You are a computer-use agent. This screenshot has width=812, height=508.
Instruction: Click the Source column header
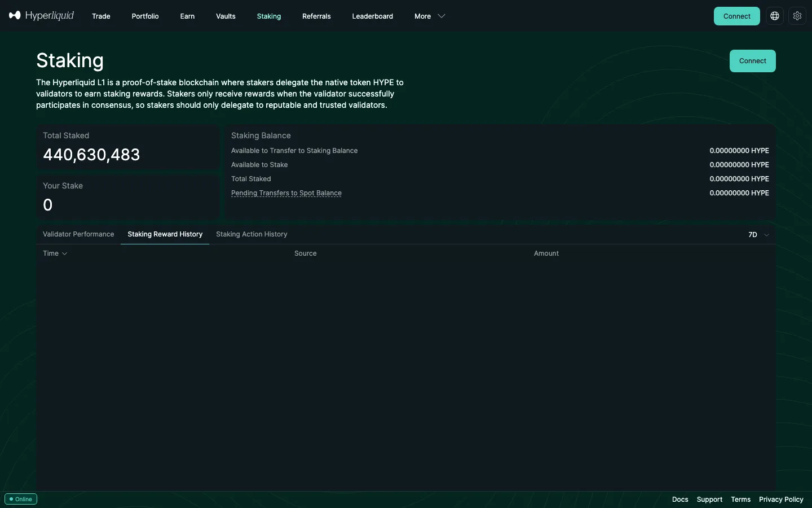click(305, 253)
